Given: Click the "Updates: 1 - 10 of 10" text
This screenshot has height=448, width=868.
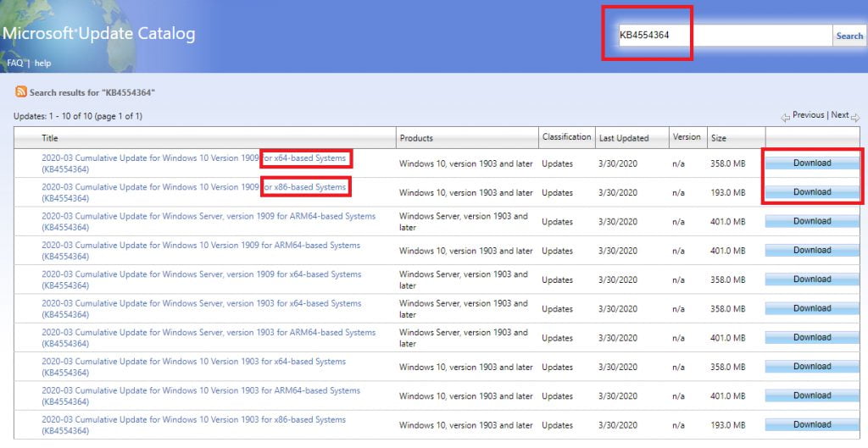Looking at the screenshot, I should pos(77,116).
